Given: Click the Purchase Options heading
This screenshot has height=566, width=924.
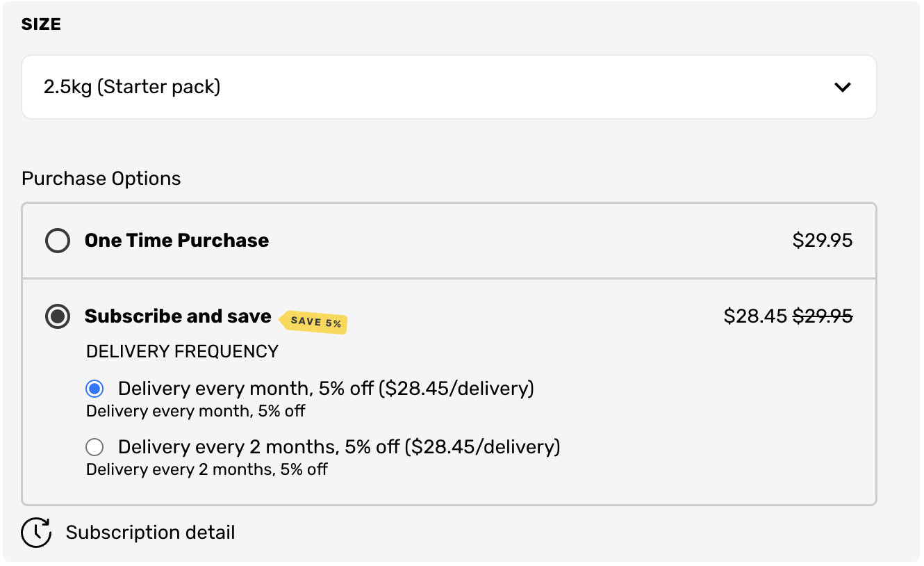Looking at the screenshot, I should pos(101,179).
